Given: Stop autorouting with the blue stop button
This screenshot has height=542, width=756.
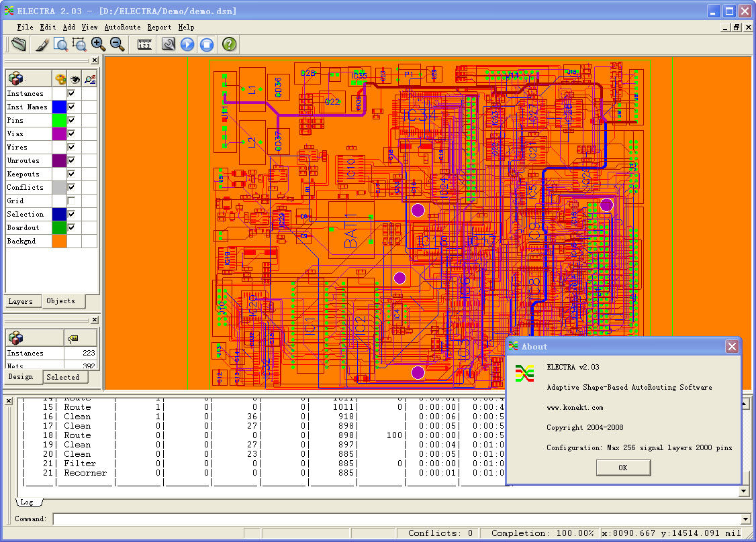Looking at the screenshot, I should tap(206, 44).
